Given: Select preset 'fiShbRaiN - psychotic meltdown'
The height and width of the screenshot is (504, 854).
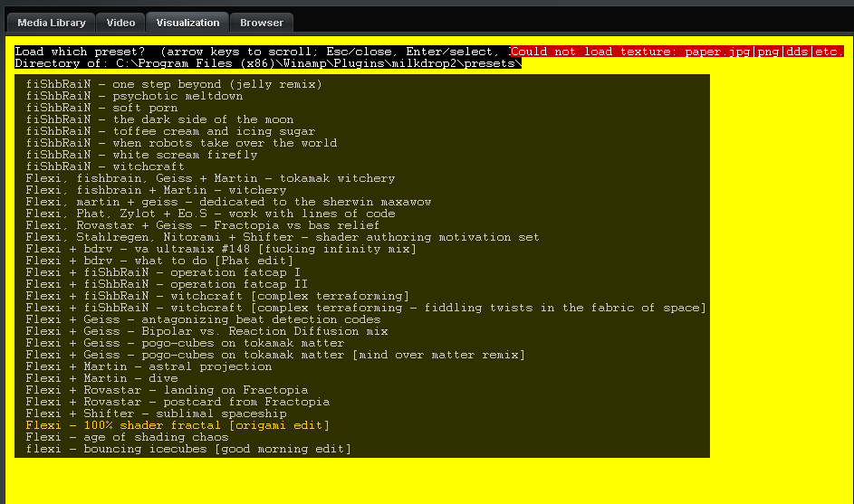Looking at the screenshot, I should 134,96.
